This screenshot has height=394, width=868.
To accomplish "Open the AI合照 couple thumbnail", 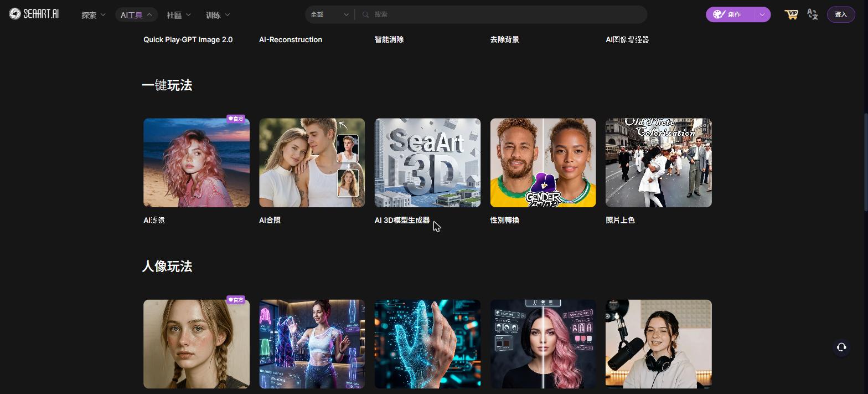I will coord(312,162).
